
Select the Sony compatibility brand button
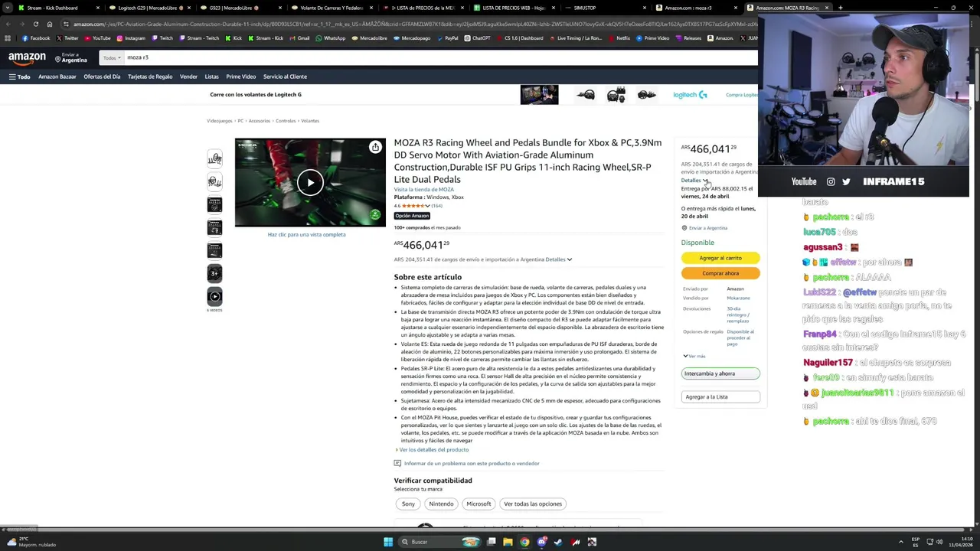point(408,504)
